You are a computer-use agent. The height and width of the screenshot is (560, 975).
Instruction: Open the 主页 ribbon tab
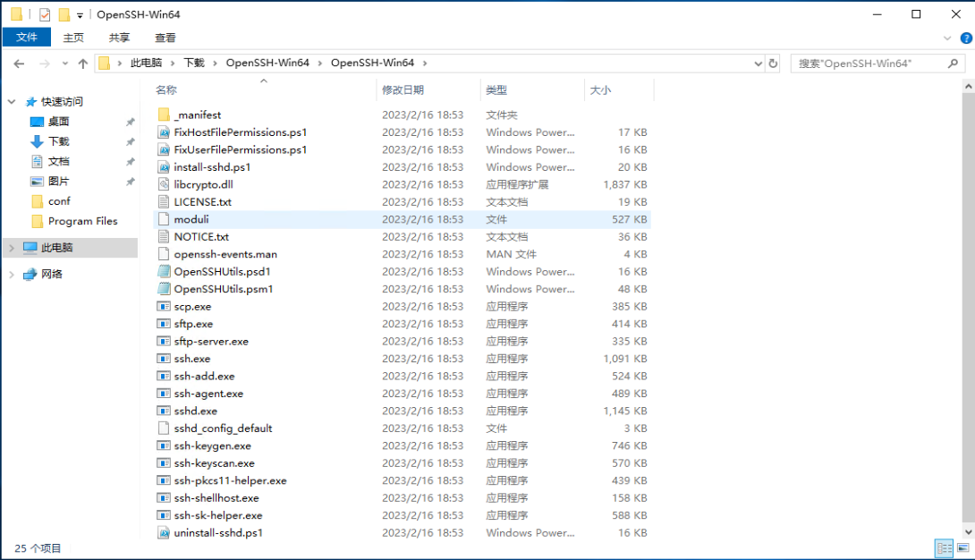(x=73, y=38)
